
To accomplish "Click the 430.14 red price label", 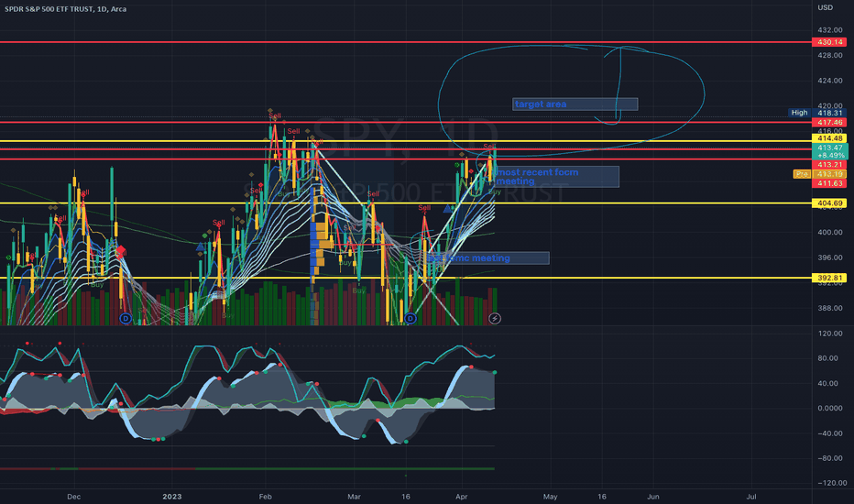I will 829,42.
